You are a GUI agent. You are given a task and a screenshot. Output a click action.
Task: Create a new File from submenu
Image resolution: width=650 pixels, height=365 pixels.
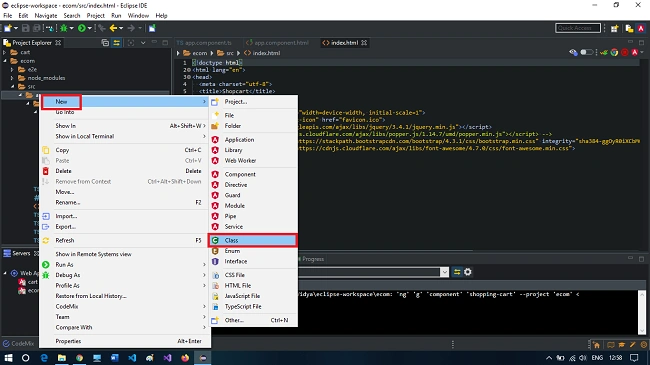pos(252,115)
